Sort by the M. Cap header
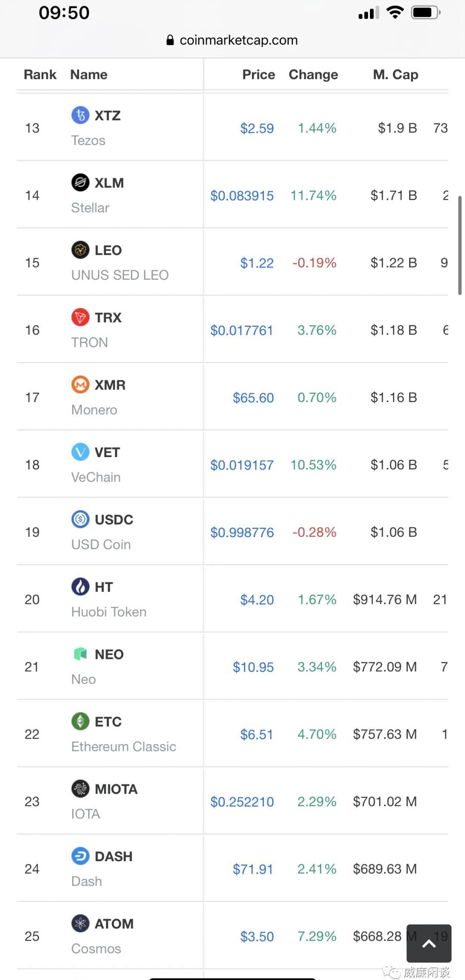This screenshot has height=980, width=465. [395, 74]
